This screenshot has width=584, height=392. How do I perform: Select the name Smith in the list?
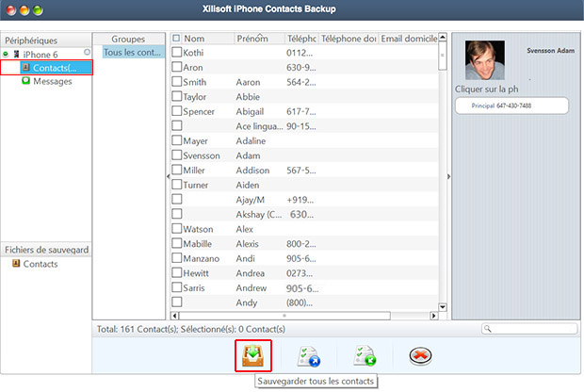(x=195, y=82)
